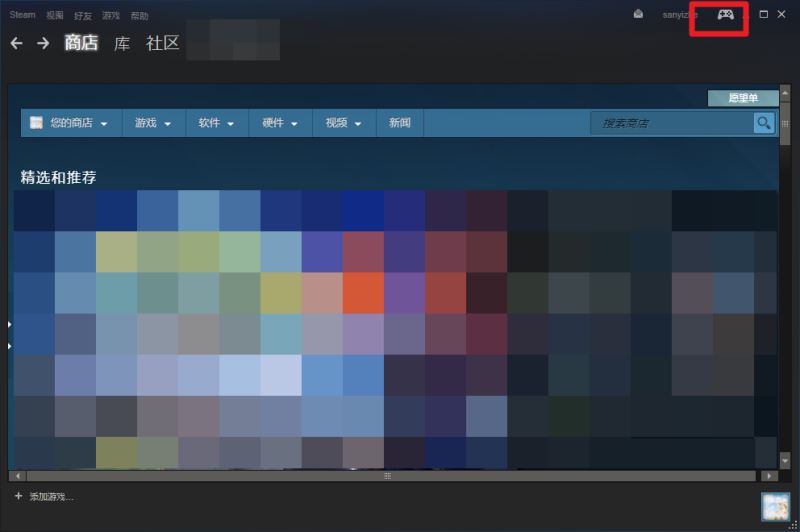Click the vertical scrollbar thumb

click(785, 123)
